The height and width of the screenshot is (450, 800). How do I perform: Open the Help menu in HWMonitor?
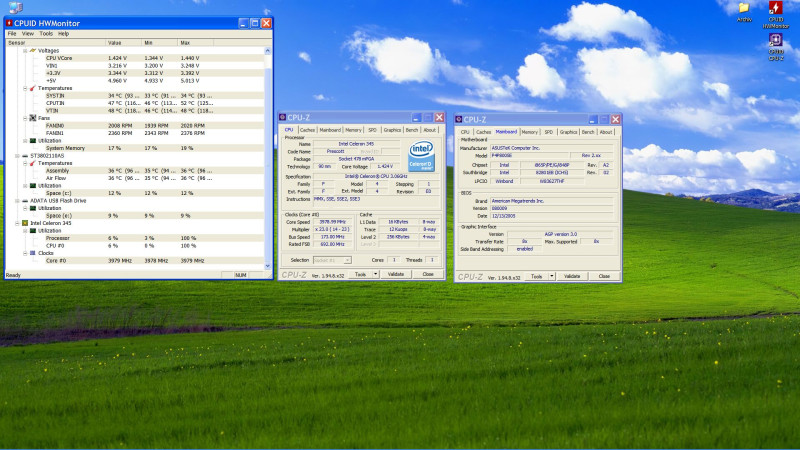pyautogui.click(x=63, y=34)
